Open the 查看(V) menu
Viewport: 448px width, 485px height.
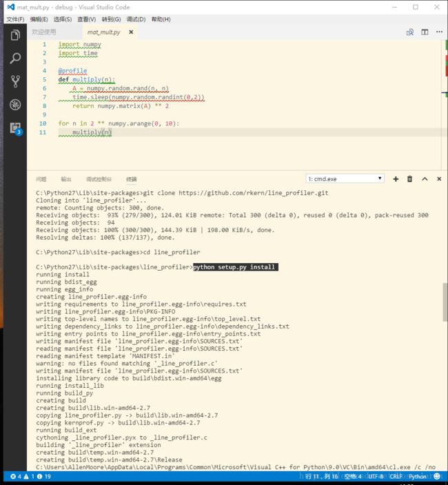point(87,19)
